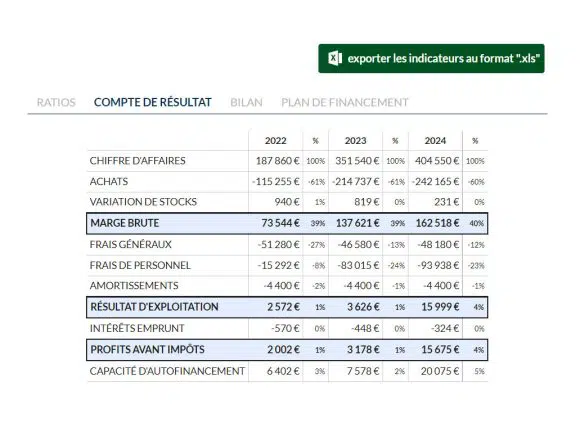Click the 404 550 € revenue value
Screen dimensions: 580x427
pos(437,161)
